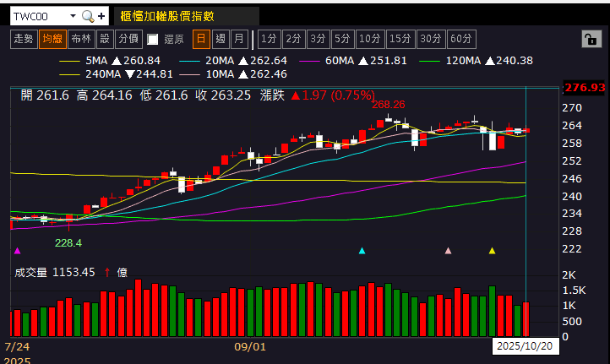The width and height of the screenshot is (610, 364).
Task: Choose the 3分 interval
Action: pyautogui.click(x=319, y=39)
